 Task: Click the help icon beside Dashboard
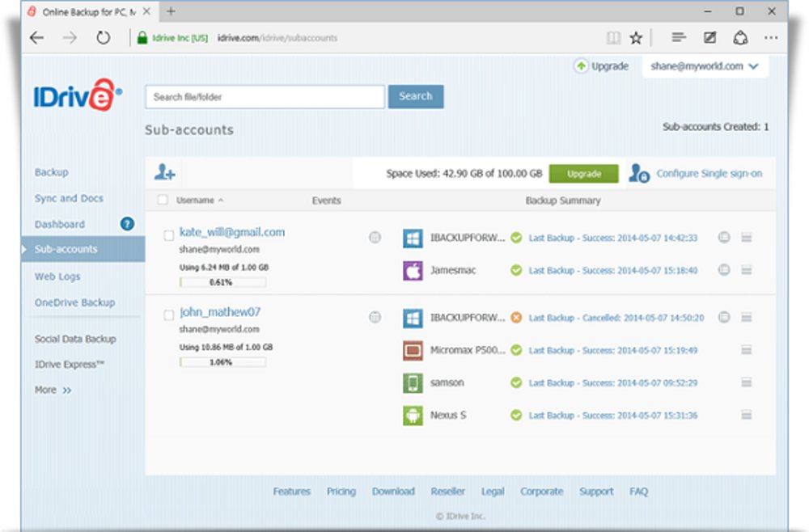(x=127, y=224)
